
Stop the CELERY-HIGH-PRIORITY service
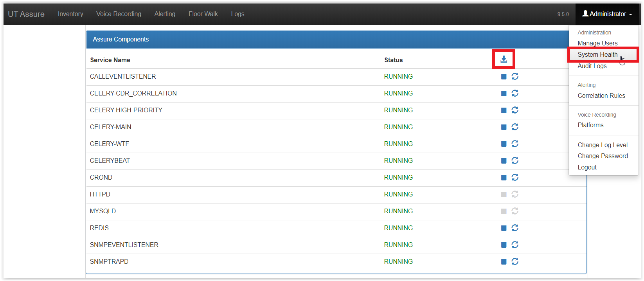504,110
